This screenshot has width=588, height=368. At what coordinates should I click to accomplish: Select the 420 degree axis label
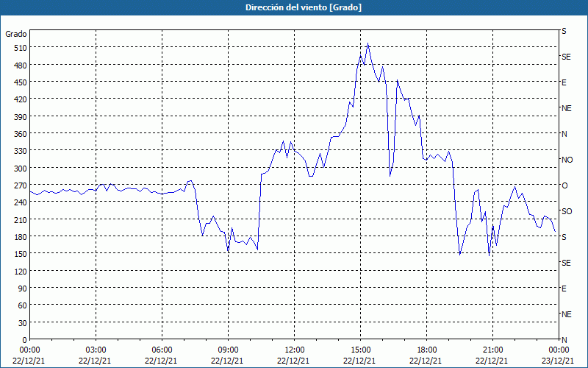coord(20,100)
